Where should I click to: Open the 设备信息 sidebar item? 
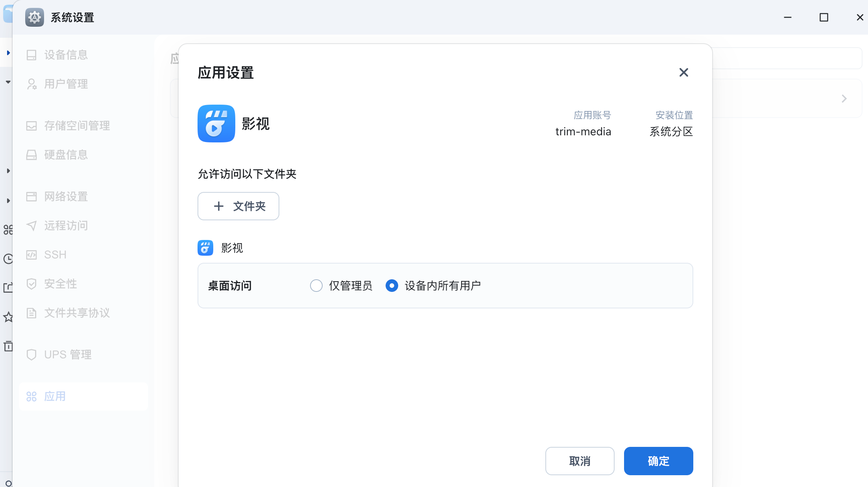tap(66, 55)
